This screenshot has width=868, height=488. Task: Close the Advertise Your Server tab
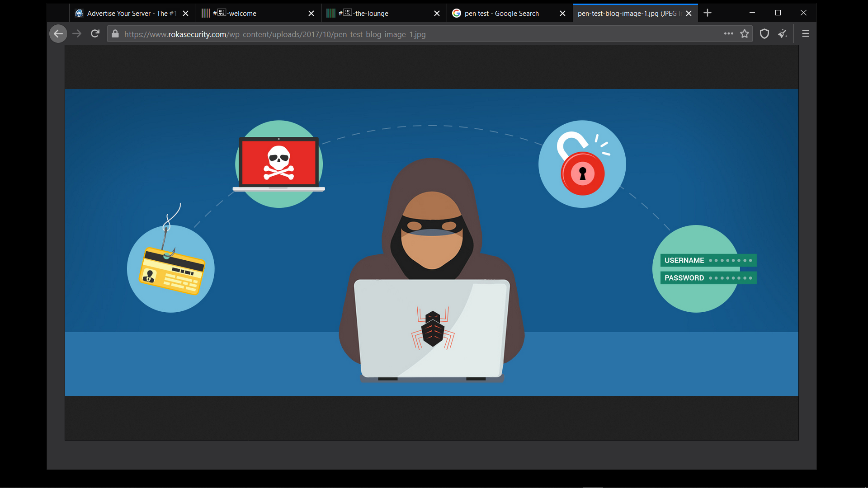point(185,14)
